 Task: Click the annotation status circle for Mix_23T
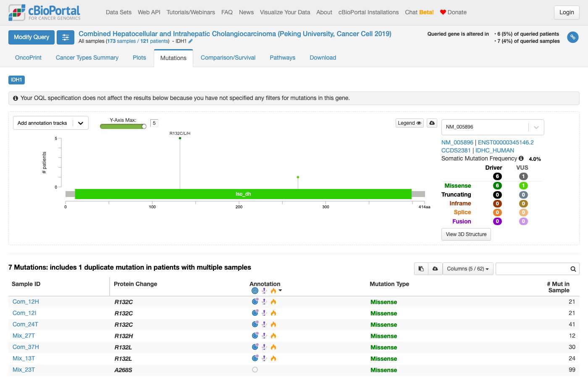click(255, 370)
